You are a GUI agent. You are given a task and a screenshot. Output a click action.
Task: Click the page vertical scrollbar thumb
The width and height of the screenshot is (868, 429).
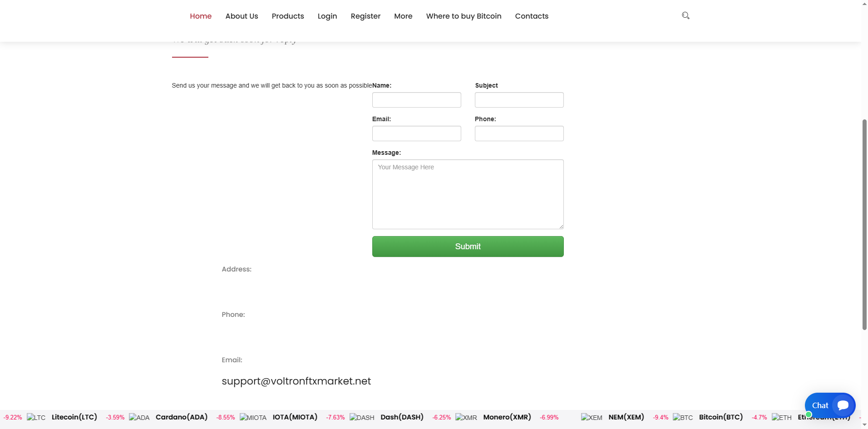pyautogui.click(x=864, y=224)
